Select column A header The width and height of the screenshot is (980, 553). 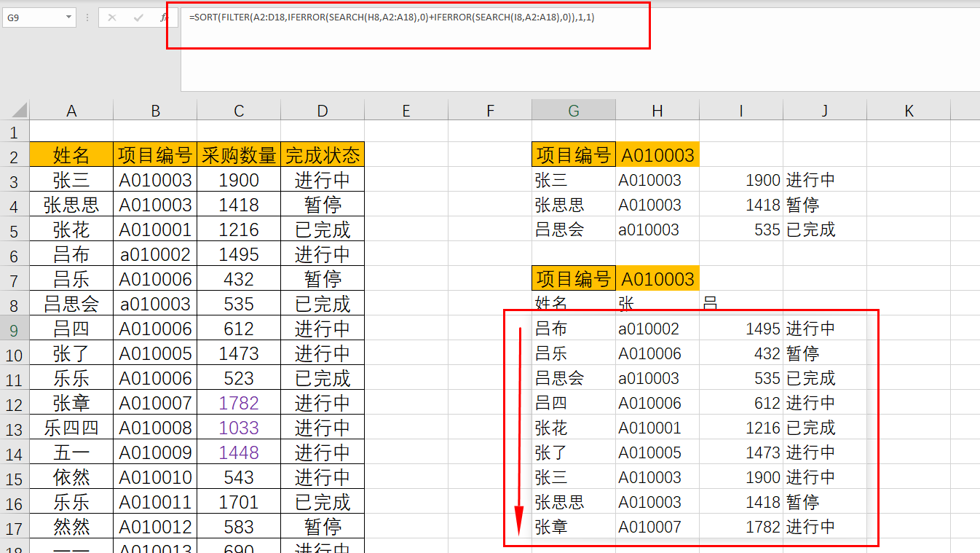coord(71,111)
